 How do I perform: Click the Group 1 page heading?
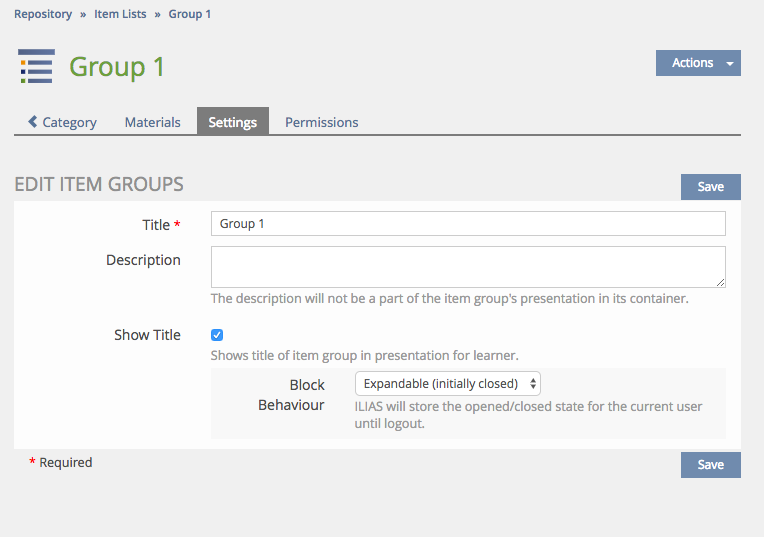pos(116,67)
